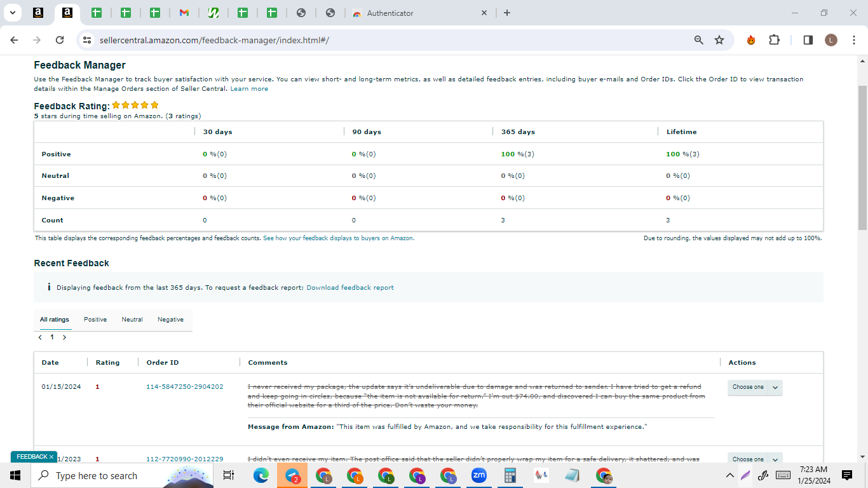This screenshot has width=868, height=488.
Task: Click the Count row label
Action: click(53, 220)
